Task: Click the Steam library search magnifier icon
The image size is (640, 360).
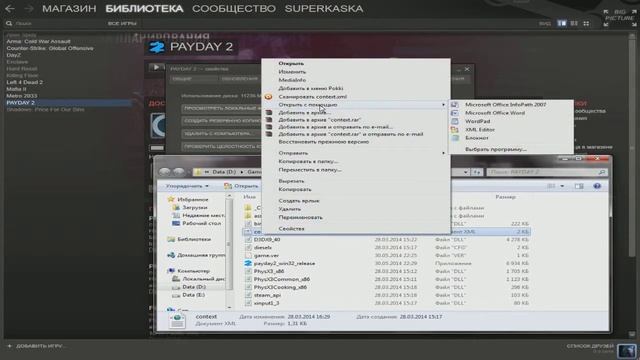Action: point(9,24)
